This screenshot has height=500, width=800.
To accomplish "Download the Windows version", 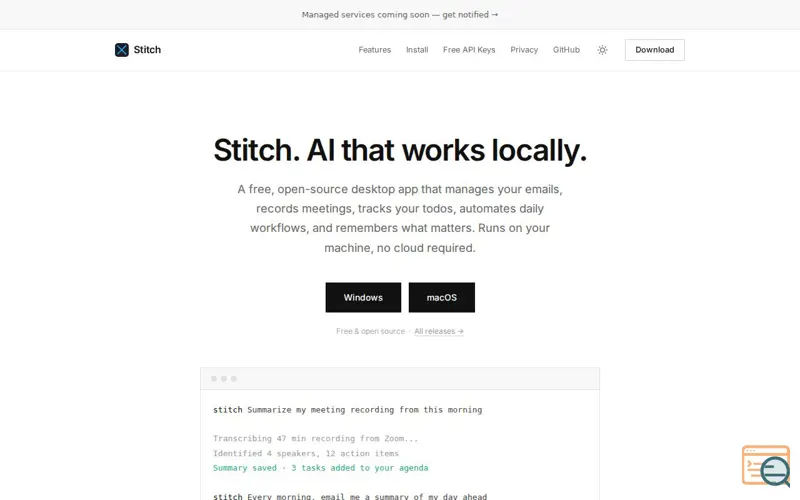I will pos(363,297).
